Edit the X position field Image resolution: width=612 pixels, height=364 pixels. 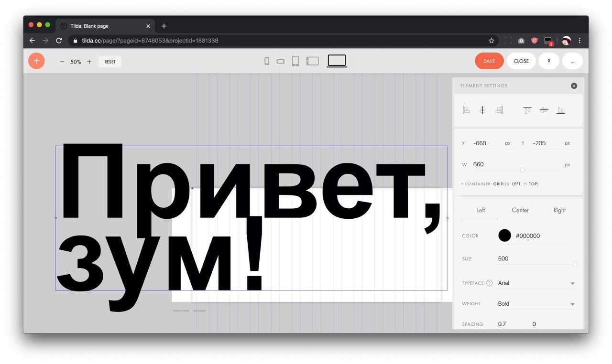[x=487, y=143]
